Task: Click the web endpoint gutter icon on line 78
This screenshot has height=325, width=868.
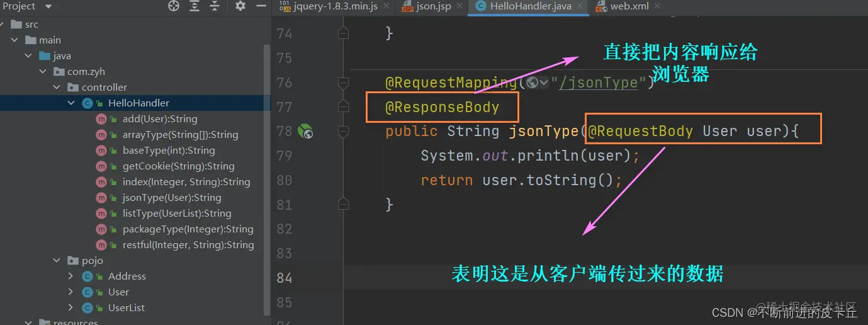Action: click(305, 131)
